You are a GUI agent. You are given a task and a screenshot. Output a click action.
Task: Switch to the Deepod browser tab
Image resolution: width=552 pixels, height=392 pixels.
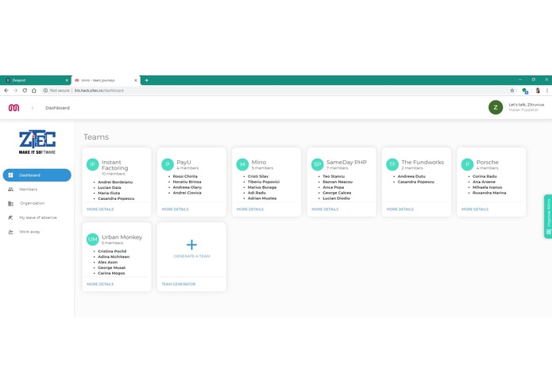click(35, 80)
